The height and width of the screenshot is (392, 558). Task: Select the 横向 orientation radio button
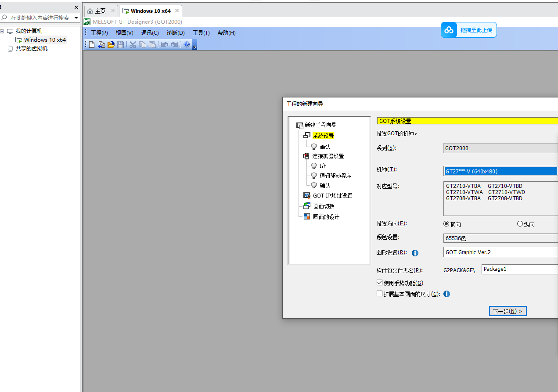(446, 224)
